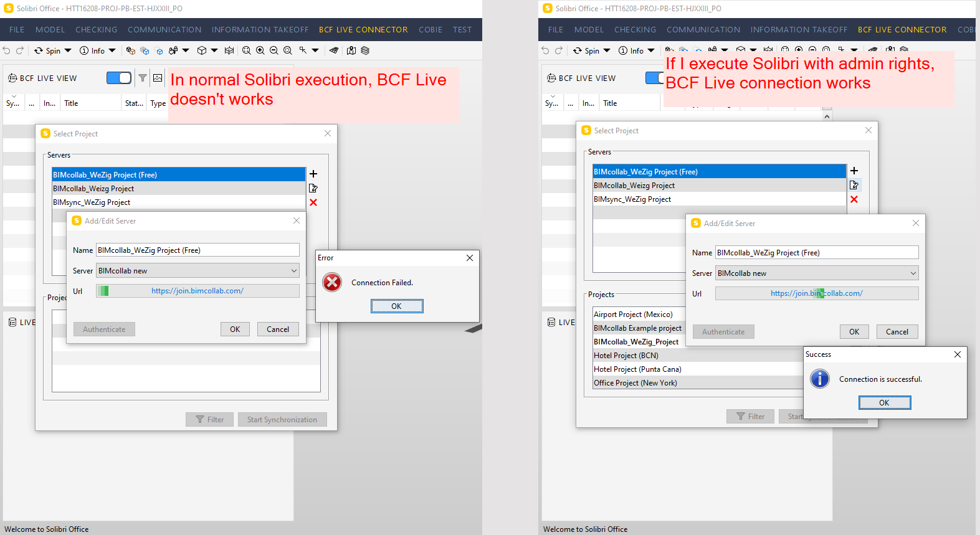Open Spin dropdown arrow in left toolbar

pos(68,50)
